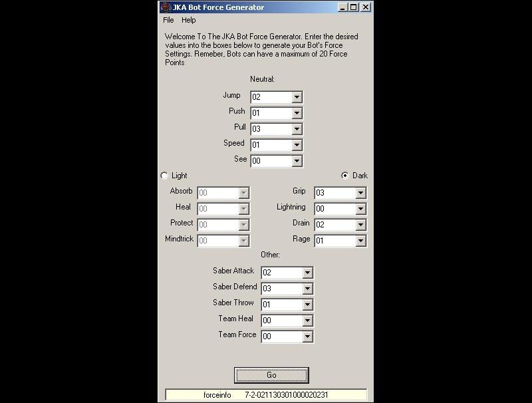Maximize the Bot Force Generator window
Viewport: 532px width, 403px height.
[354, 7]
